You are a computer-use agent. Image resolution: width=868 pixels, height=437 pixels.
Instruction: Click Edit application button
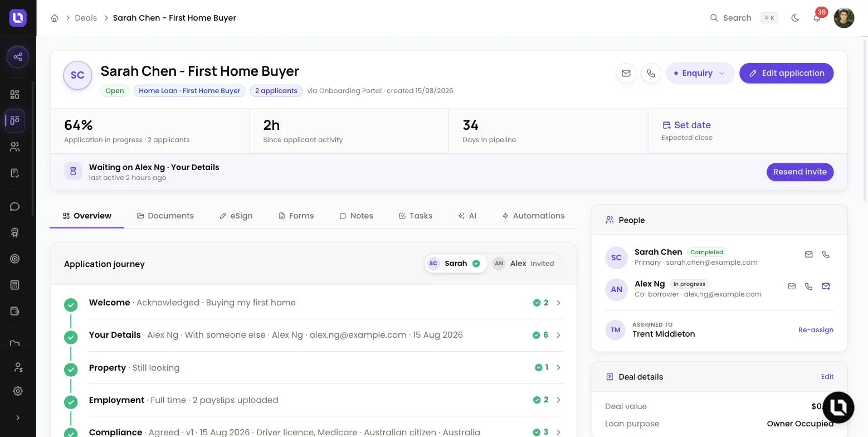(x=786, y=73)
